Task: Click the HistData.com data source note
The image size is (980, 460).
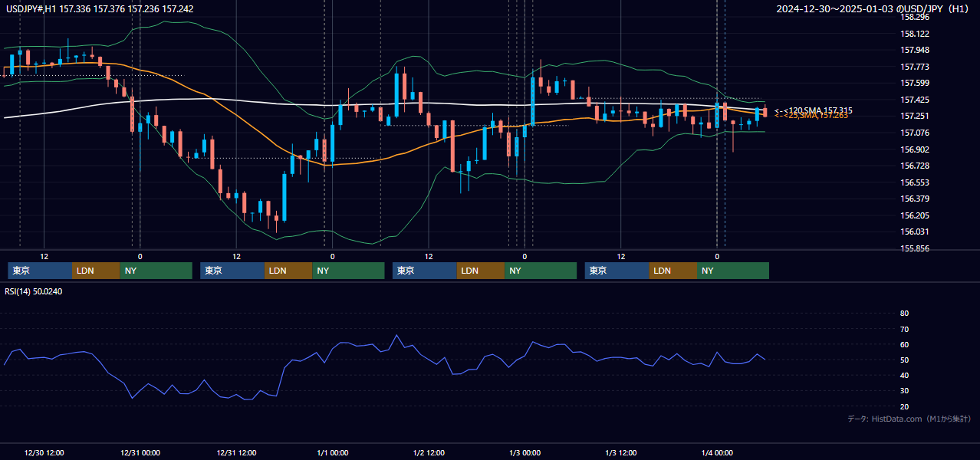Action: [x=909, y=419]
